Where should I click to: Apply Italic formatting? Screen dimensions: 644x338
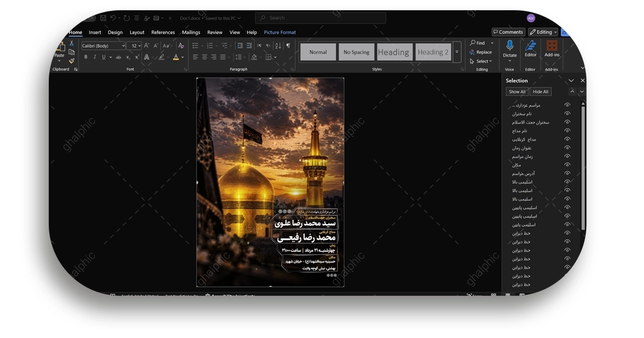(95, 57)
